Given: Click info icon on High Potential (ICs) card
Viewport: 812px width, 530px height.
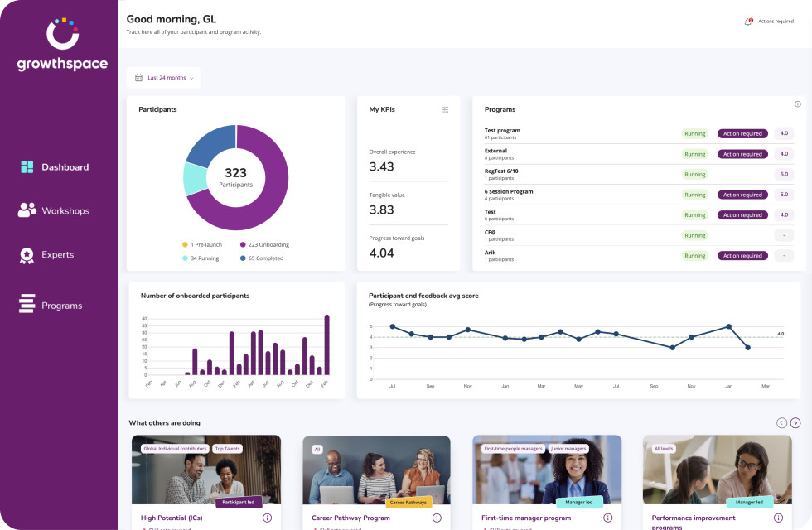Looking at the screenshot, I should tap(267, 518).
